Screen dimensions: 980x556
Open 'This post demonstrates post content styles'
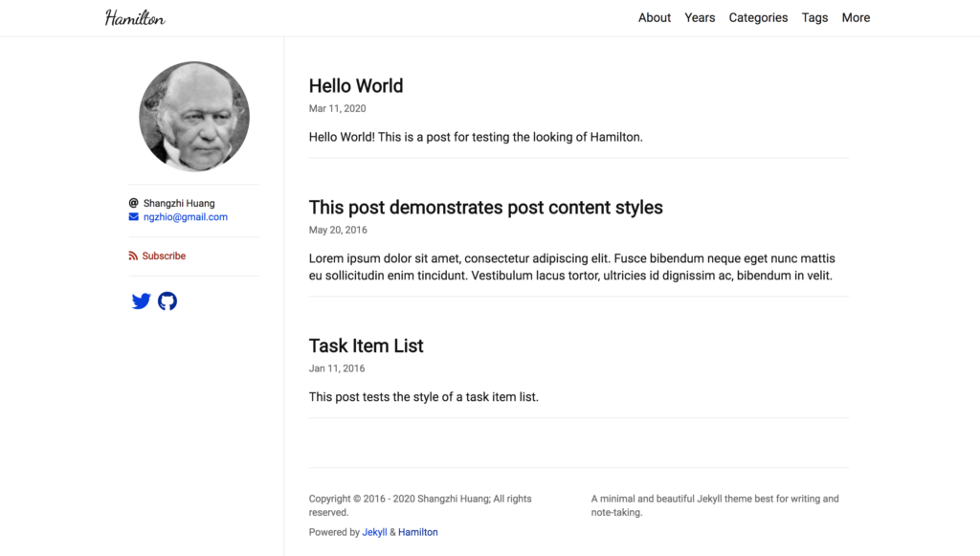[485, 208]
